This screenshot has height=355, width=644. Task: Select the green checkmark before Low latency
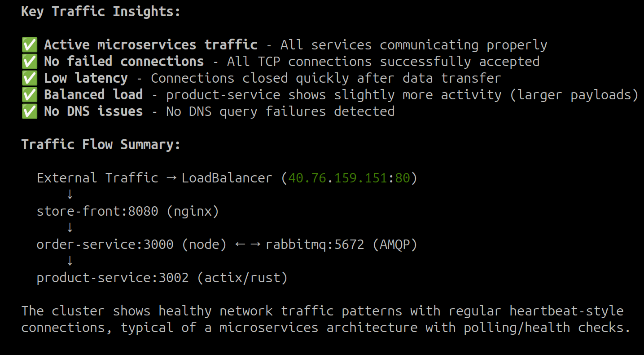coord(29,78)
